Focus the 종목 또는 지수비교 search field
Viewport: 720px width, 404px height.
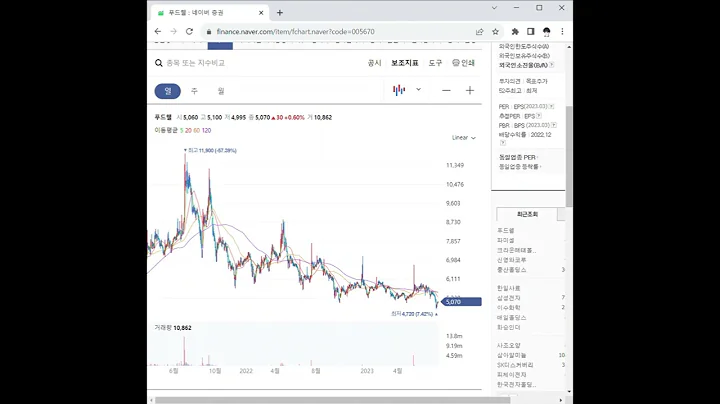pyautogui.click(x=196, y=63)
